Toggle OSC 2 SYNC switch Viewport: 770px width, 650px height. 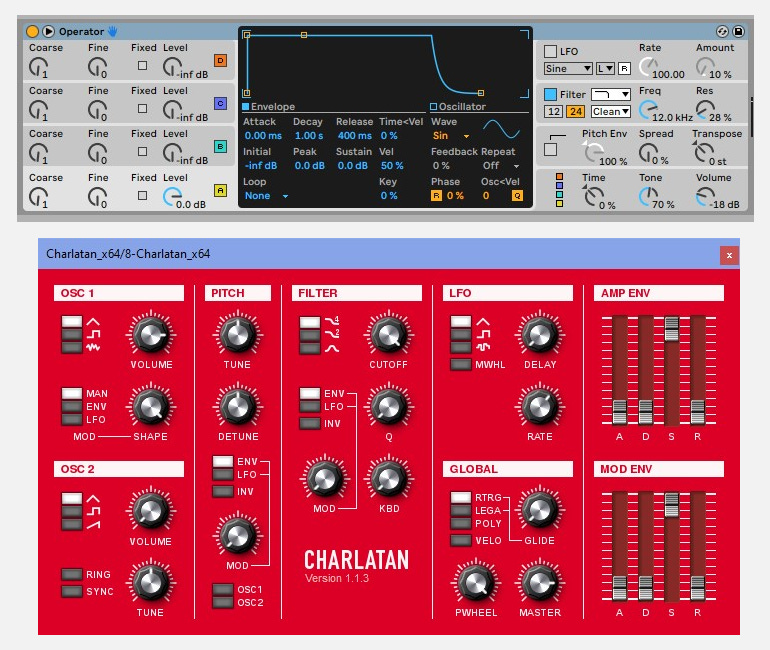72,591
